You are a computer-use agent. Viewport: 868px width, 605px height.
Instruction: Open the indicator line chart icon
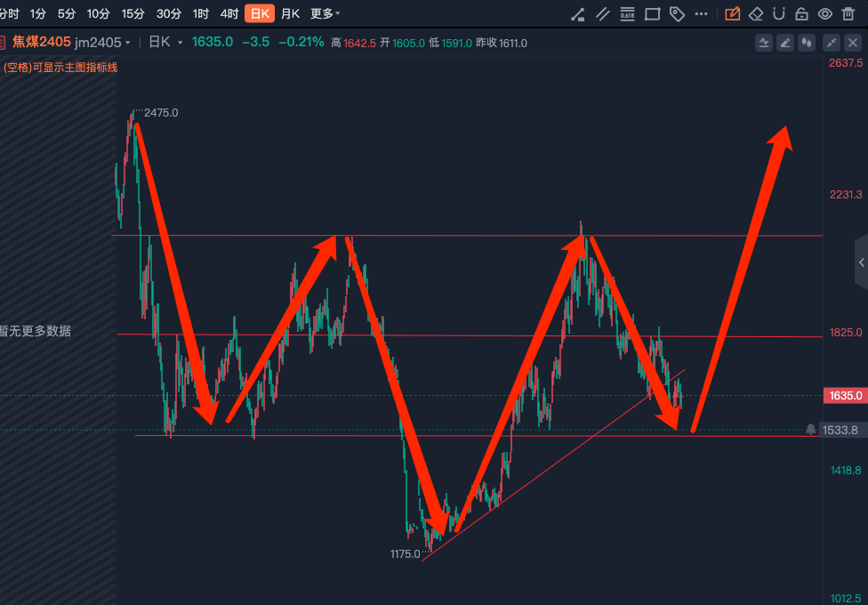coord(765,43)
